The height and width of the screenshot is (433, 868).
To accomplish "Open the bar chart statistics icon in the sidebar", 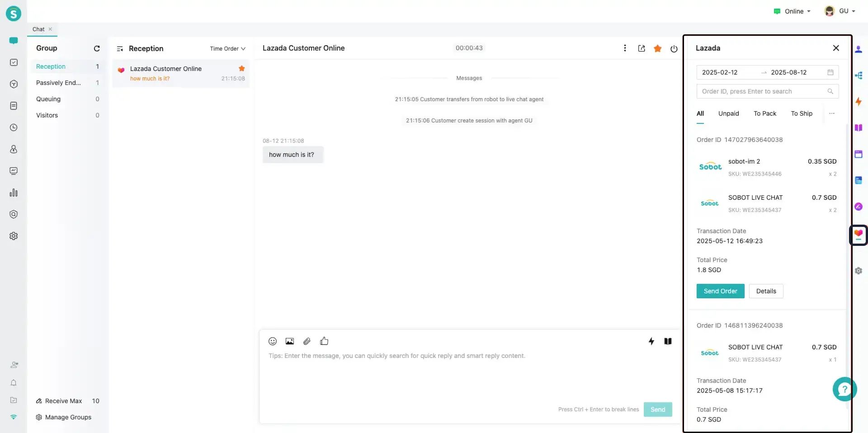I will click(x=14, y=193).
